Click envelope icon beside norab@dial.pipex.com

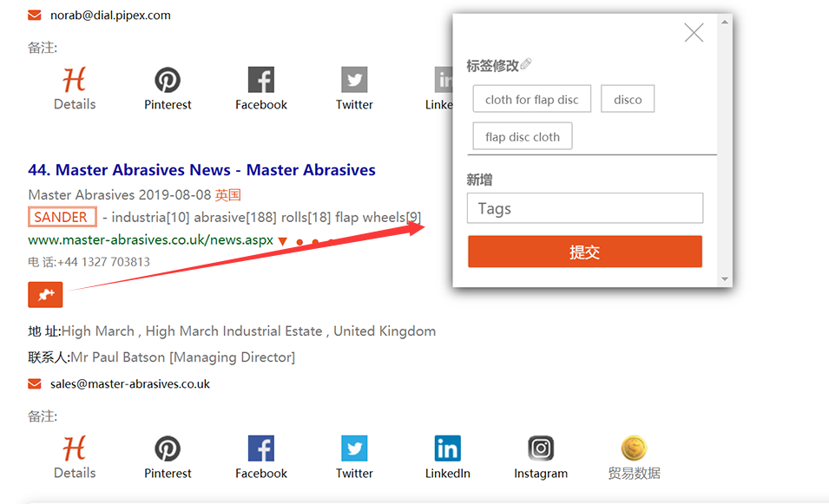tap(35, 16)
